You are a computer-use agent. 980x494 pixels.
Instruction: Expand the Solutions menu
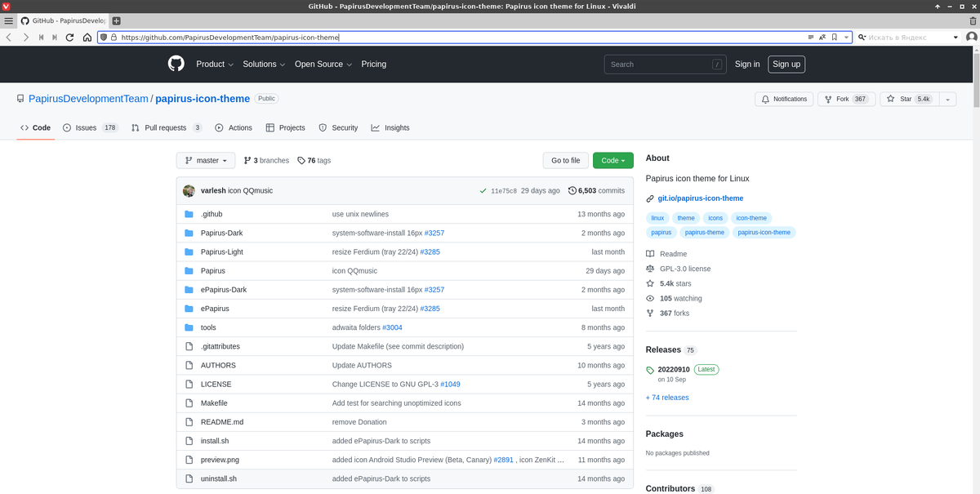265,64
